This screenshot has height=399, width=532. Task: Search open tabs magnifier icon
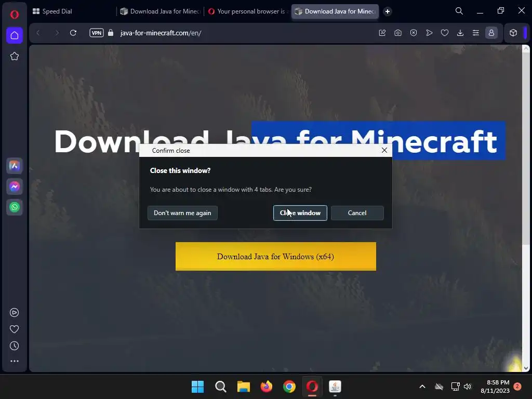pyautogui.click(x=459, y=11)
